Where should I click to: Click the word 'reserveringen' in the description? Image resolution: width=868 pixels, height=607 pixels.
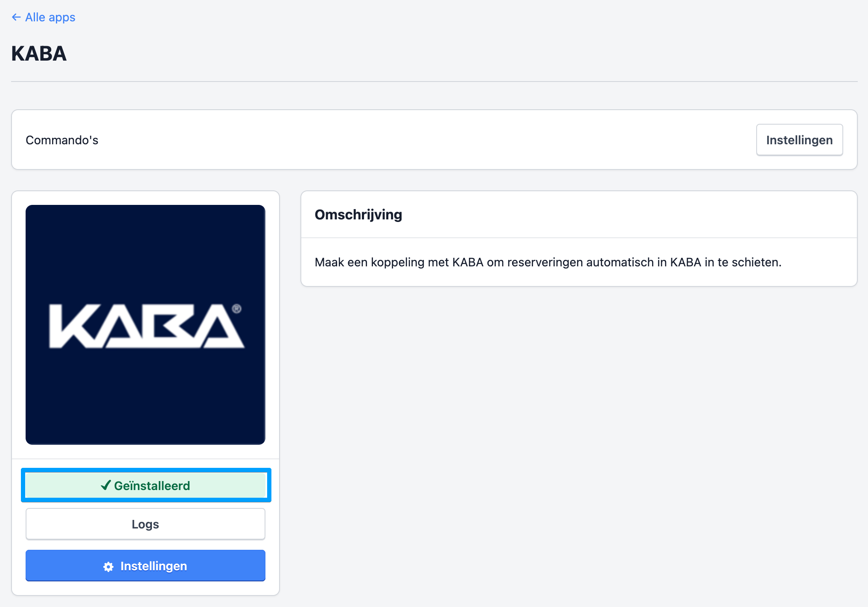pyautogui.click(x=545, y=262)
